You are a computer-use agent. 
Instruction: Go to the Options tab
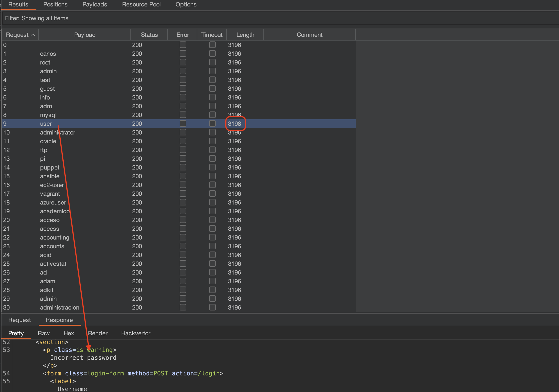tap(186, 4)
